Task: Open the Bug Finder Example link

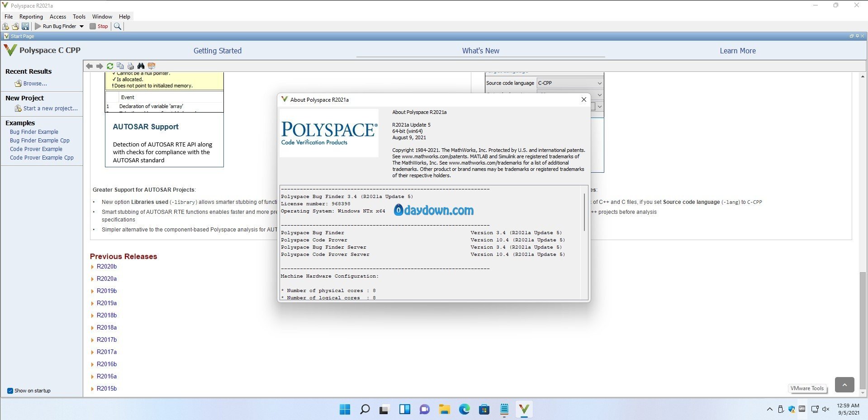Action: [x=34, y=132]
